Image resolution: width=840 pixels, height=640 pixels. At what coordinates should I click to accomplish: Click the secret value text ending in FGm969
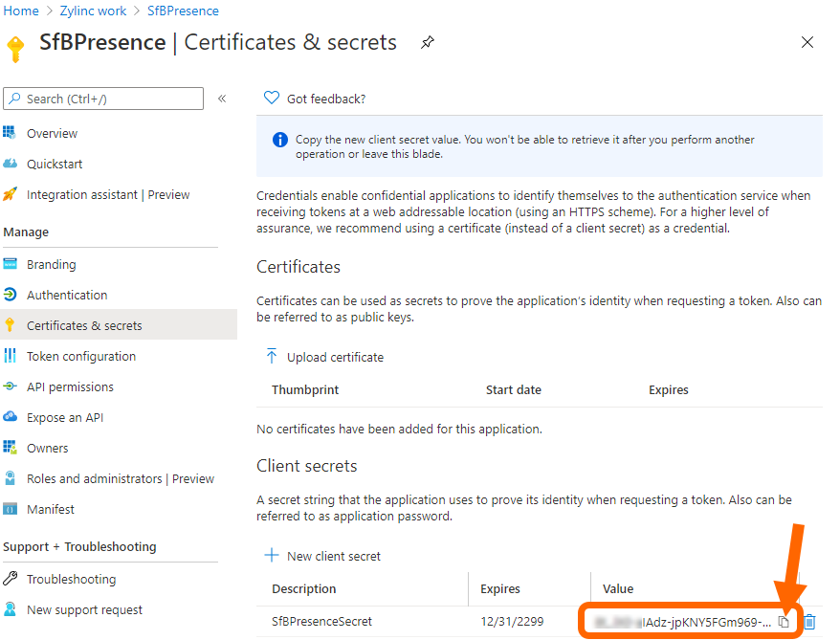(x=683, y=622)
